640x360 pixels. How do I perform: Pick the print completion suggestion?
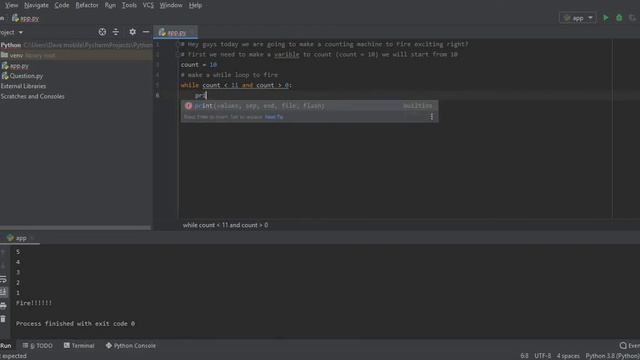pyautogui.click(x=309, y=106)
